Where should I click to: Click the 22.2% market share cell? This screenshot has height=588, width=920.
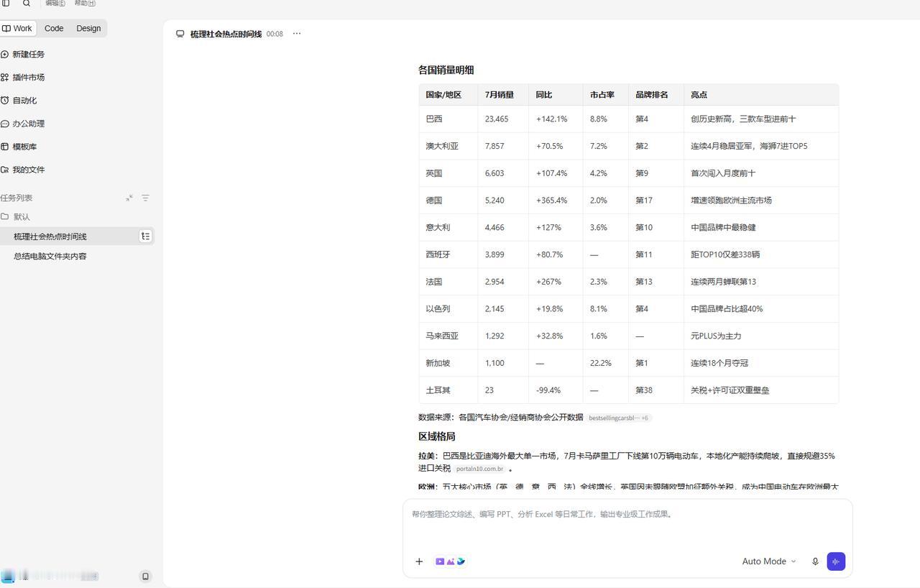(601, 363)
